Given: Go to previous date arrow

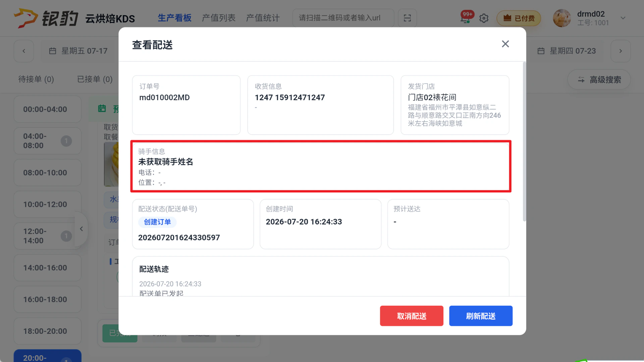Looking at the screenshot, I should coord(24,51).
